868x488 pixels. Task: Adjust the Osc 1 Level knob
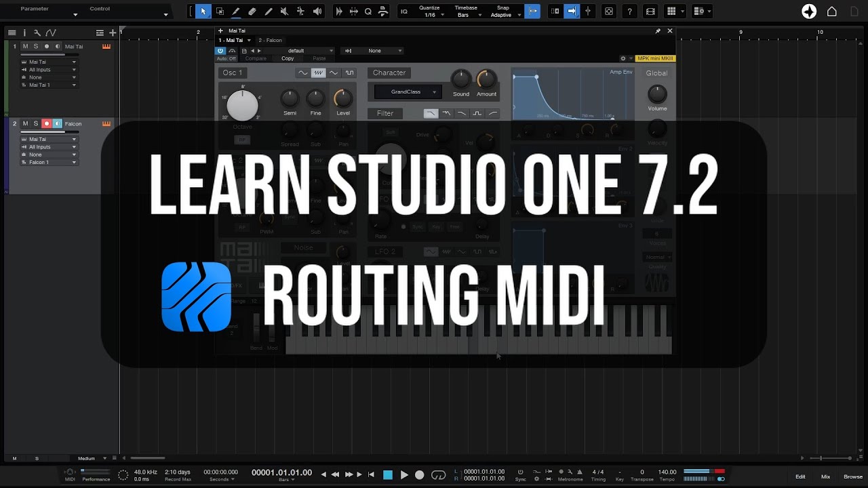[343, 98]
